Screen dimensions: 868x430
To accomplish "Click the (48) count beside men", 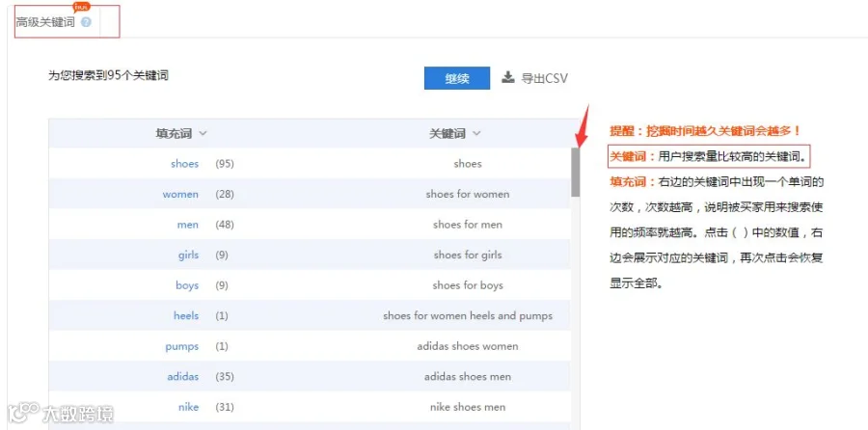I will coord(225,225).
